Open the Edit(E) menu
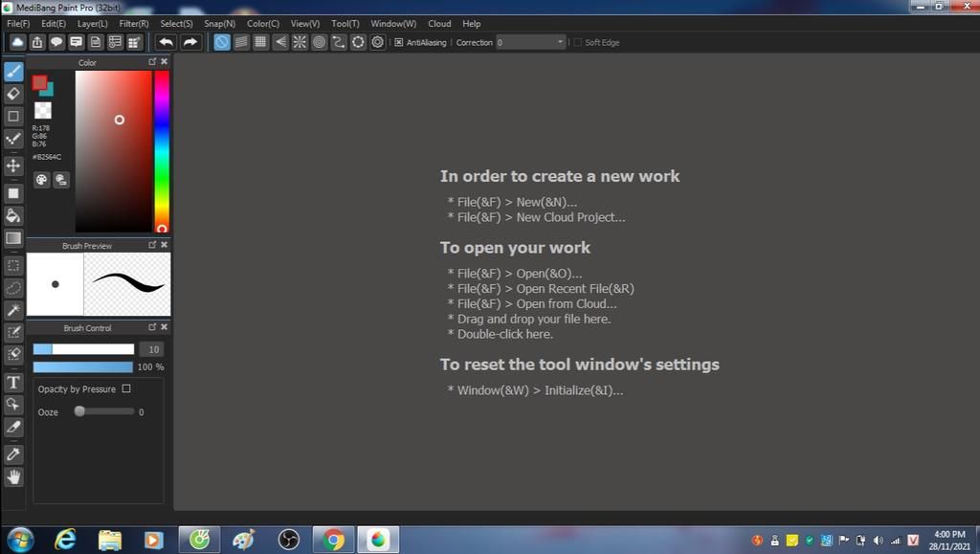 pos(54,23)
